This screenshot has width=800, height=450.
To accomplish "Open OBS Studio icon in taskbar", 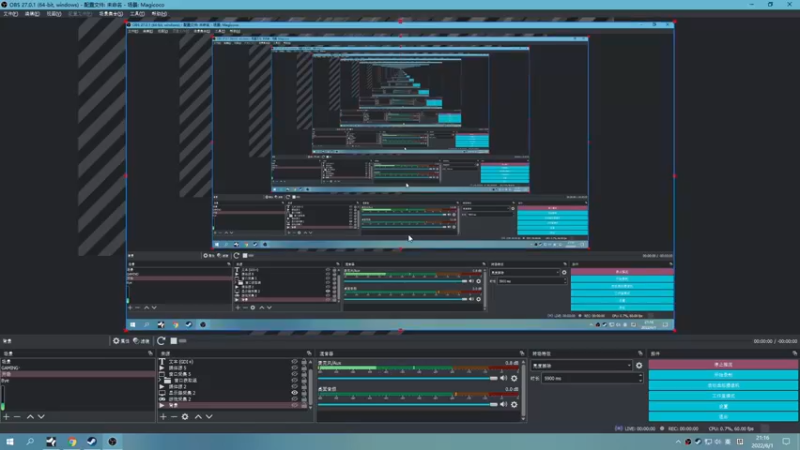I will pos(112,441).
